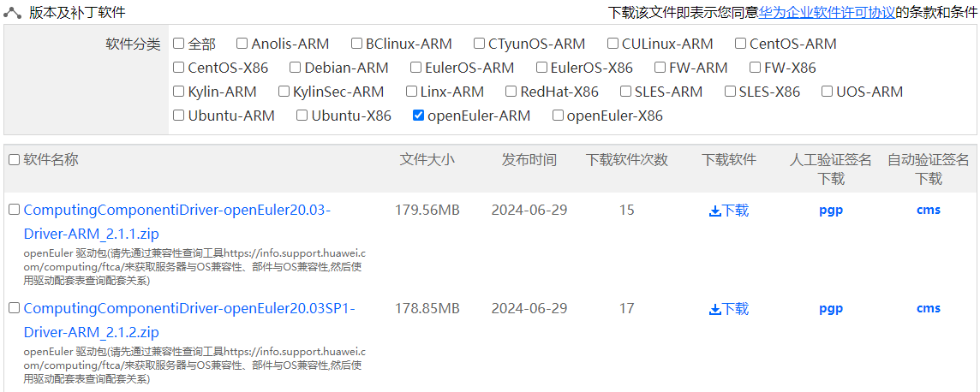Enable the Ubuntu-X86 filter checkbox
The height and width of the screenshot is (392, 980).
302,115
